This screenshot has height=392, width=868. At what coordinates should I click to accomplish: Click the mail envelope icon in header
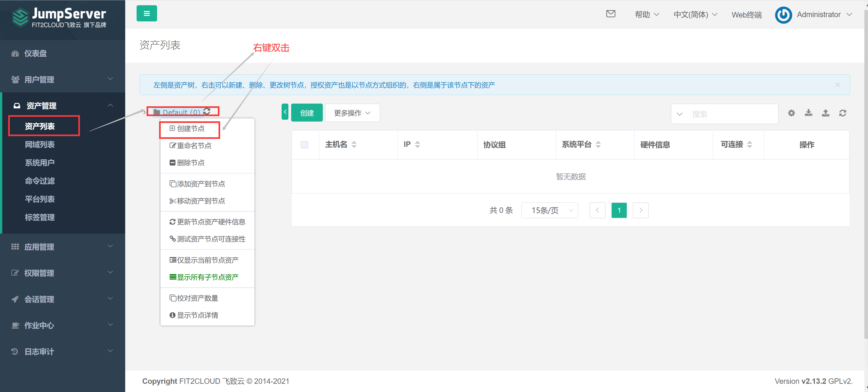click(x=611, y=14)
